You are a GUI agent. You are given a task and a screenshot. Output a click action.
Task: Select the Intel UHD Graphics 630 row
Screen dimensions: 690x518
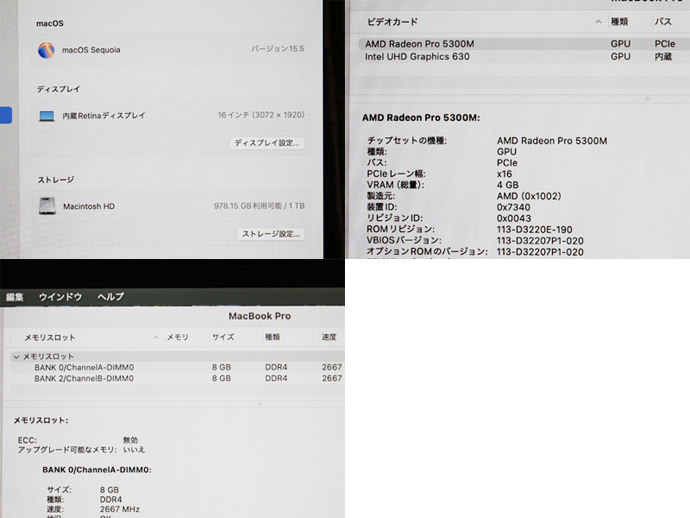click(524, 57)
